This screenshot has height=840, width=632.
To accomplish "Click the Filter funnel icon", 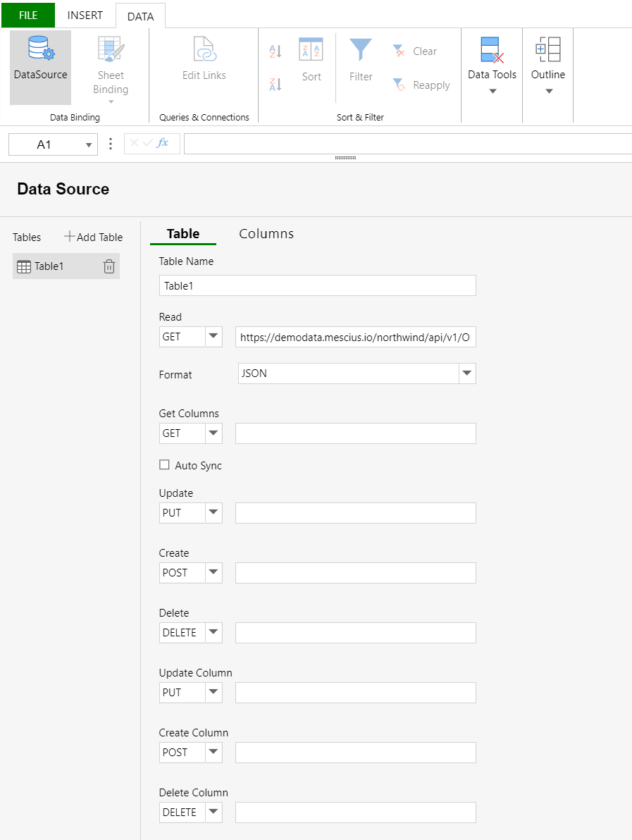I will tap(361, 51).
